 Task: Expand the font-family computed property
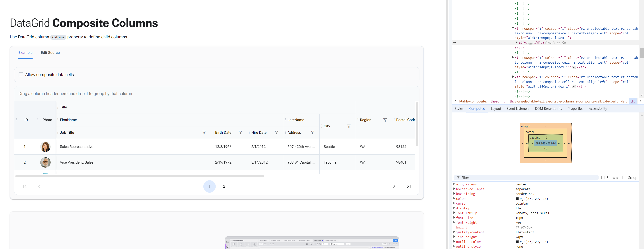click(x=454, y=213)
